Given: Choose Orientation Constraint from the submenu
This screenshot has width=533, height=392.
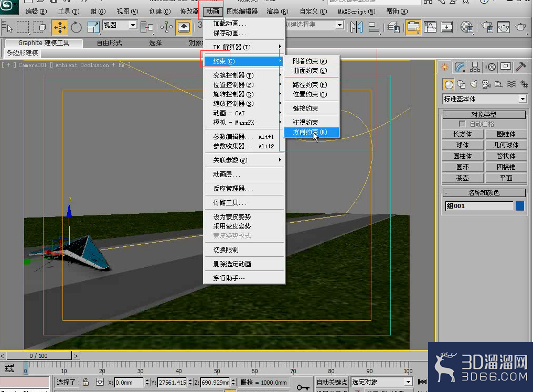Looking at the screenshot, I should click(312, 132).
